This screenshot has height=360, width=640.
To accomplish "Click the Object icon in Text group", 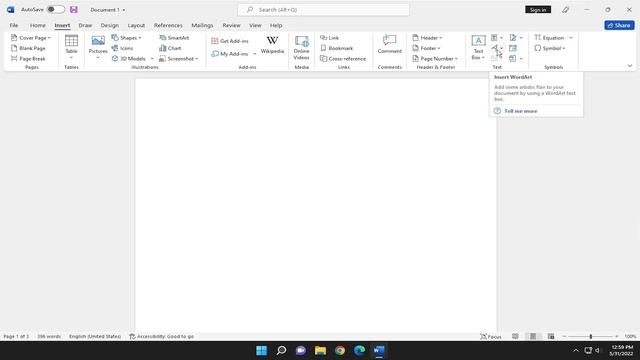I will 513,59.
